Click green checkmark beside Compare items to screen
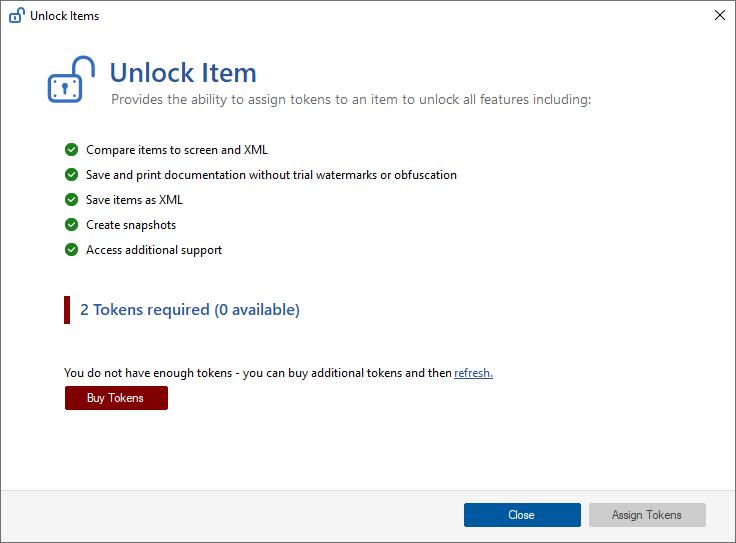This screenshot has height=543, width=736. (x=71, y=150)
